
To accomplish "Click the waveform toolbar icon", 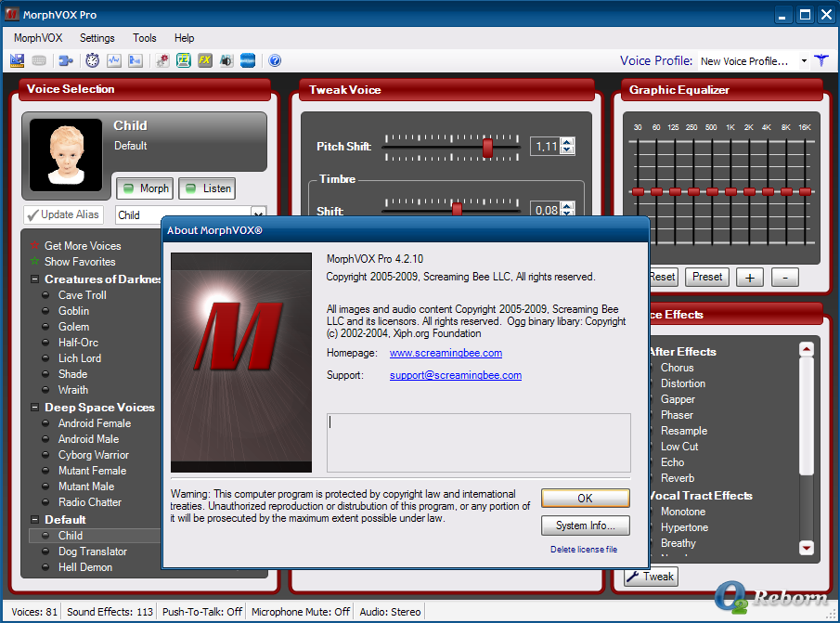I will tap(113, 60).
